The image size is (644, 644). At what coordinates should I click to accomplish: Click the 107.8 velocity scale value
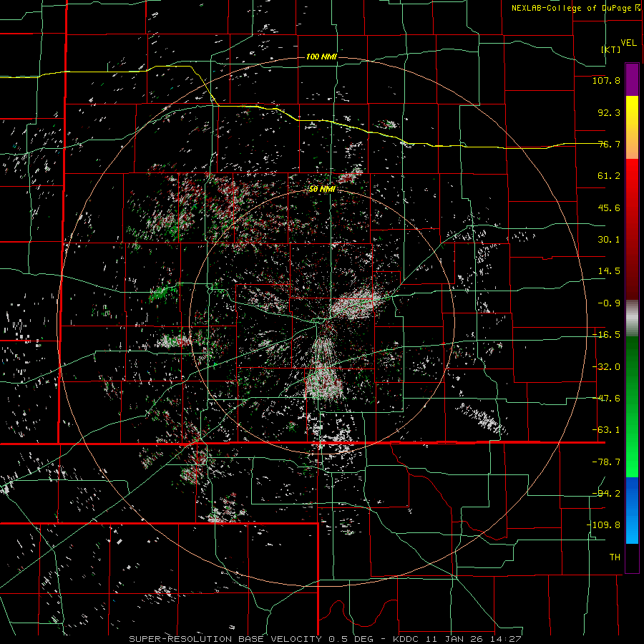(606, 80)
